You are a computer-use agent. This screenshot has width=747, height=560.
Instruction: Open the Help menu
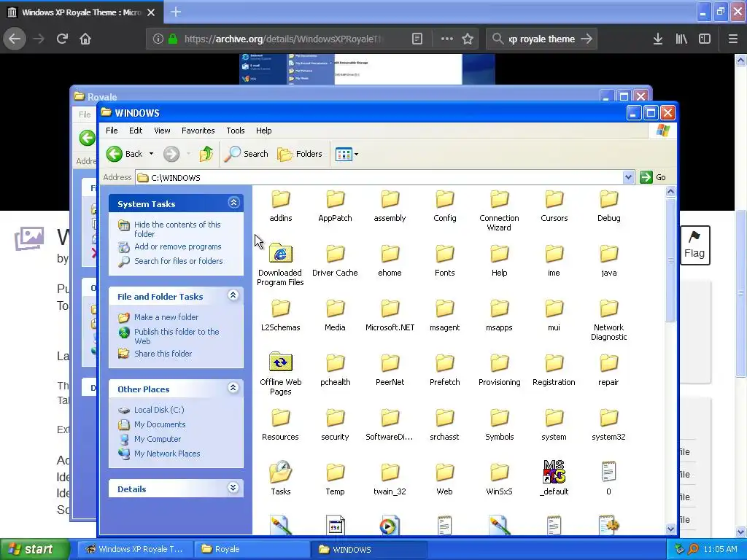point(263,131)
